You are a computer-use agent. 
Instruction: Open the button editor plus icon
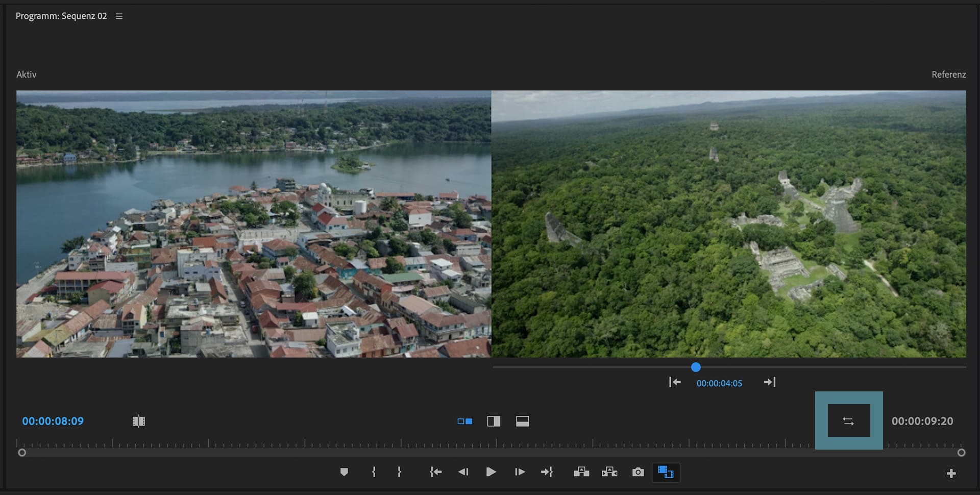click(x=951, y=474)
